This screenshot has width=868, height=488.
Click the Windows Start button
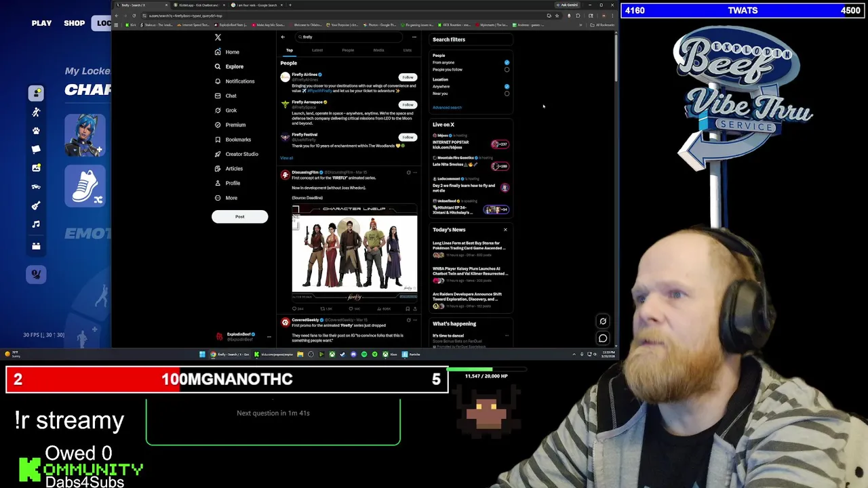click(x=202, y=354)
